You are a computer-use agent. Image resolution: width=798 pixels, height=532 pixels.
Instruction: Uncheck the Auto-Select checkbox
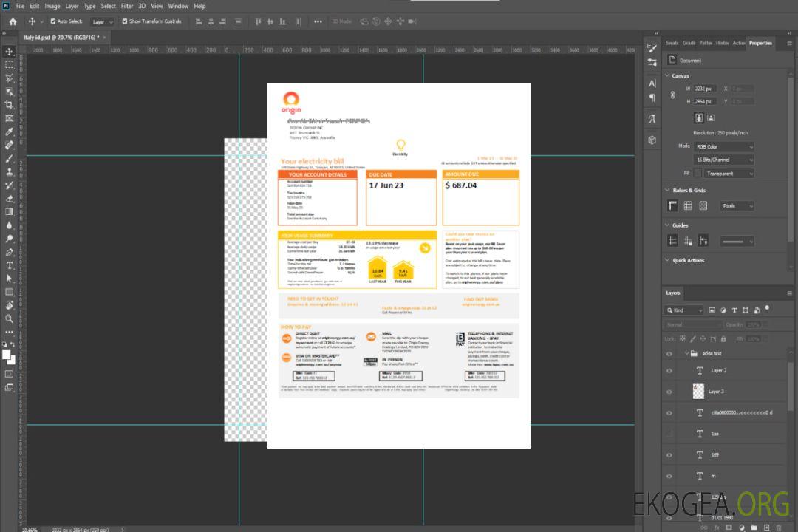[x=53, y=21]
